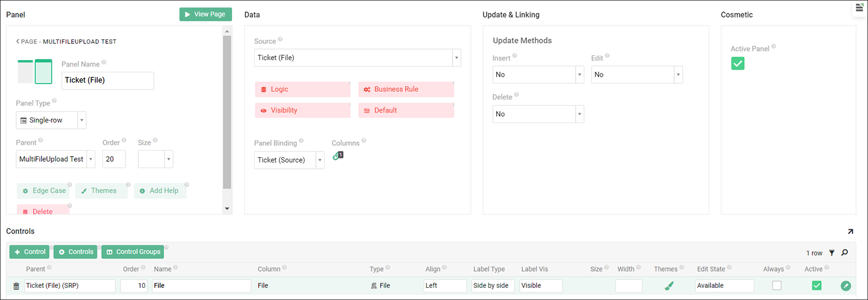This screenshot has width=868, height=300.
Task: Click the Visibility button
Action: [x=303, y=110]
